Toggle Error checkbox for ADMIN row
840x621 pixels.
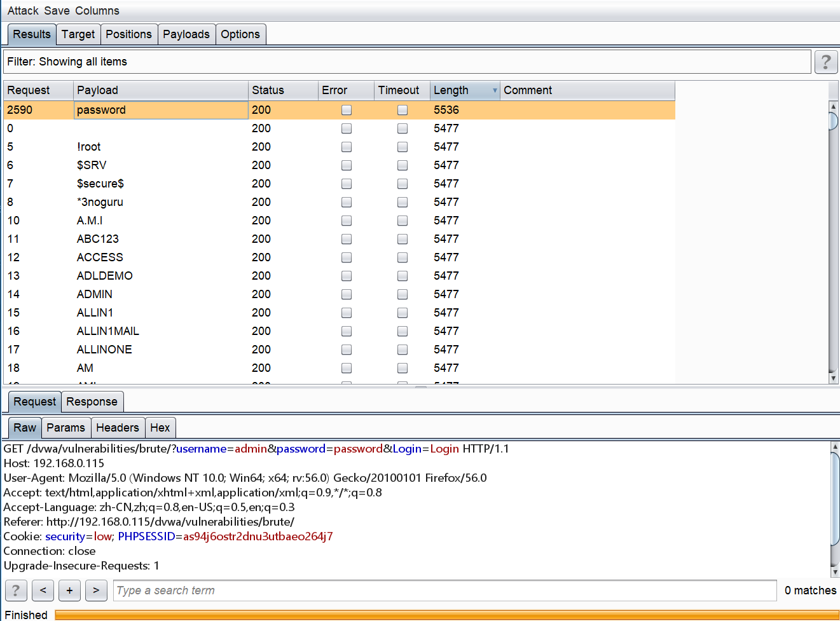(347, 294)
